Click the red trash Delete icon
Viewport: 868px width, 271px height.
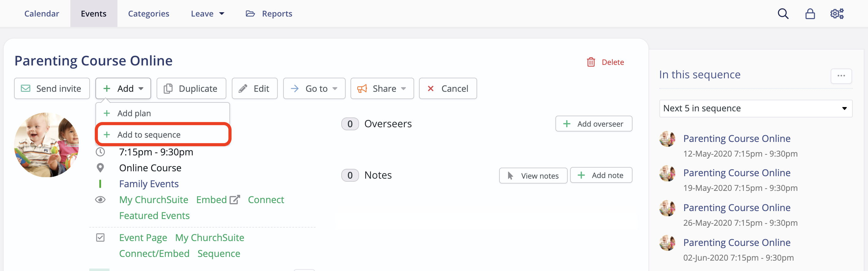pyautogui.click(x=591, y=62)
